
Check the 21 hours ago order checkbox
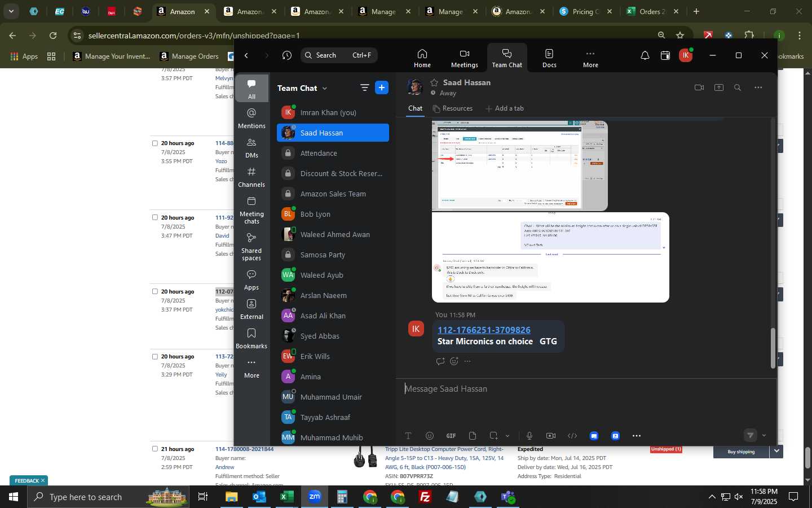coord(155,449)
